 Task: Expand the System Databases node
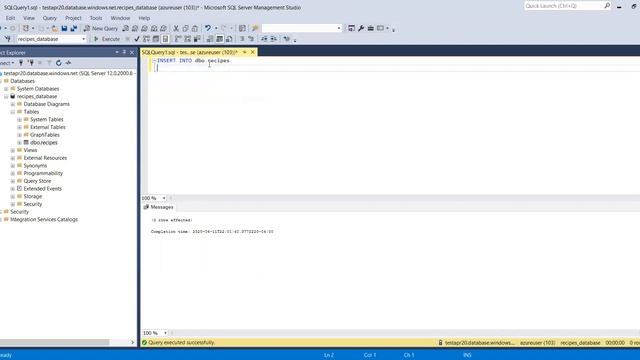click(6, 89)
